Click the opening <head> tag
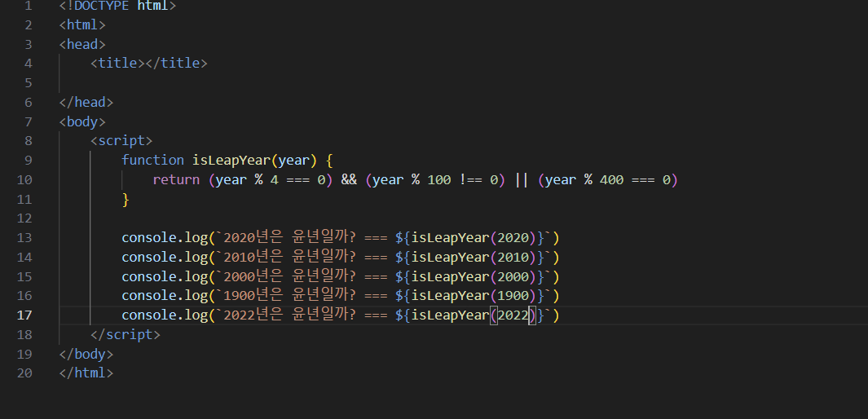This screenshot has height=419, width=868. [x=82, y=45]
